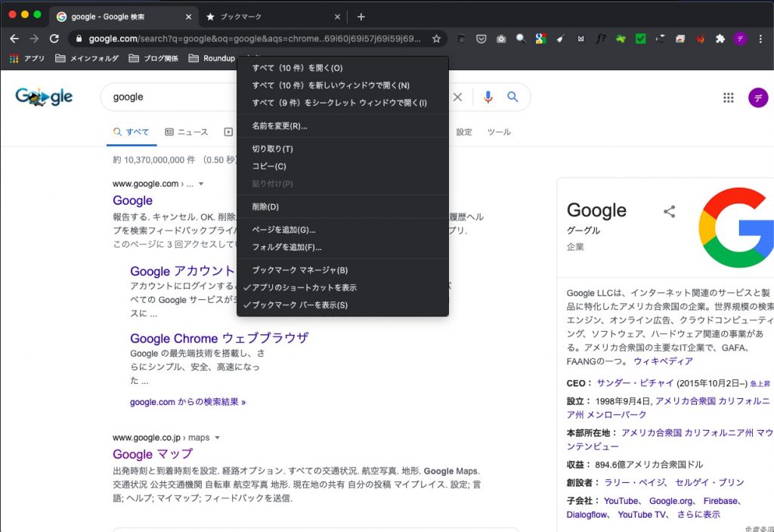This screenshot has height=532, width=774.
Task: Choose 'シークレット ウィンドウで開く(I)' entry
Action: click(342, 103)
